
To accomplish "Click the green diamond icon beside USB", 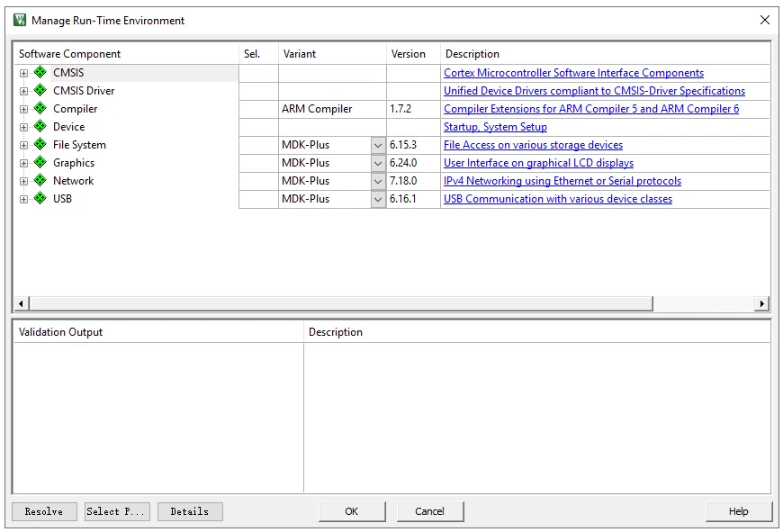I will [x=40, y=198].
